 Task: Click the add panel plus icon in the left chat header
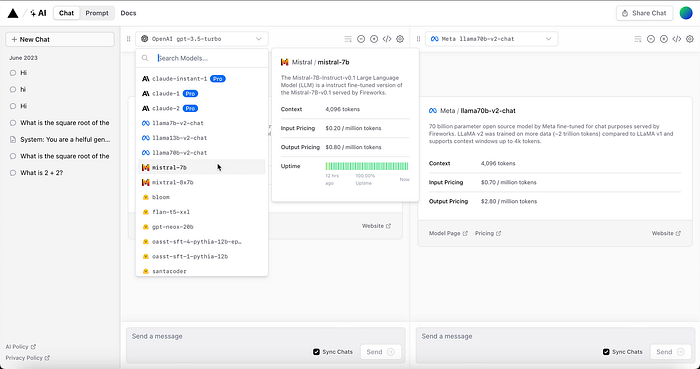pyautogui.click(x=374, y=39)
